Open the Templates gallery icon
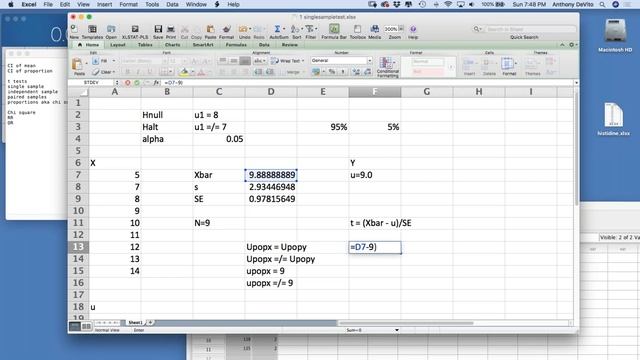Image resolution: width=640 pixels, height=360 pixels. point(93,29)
